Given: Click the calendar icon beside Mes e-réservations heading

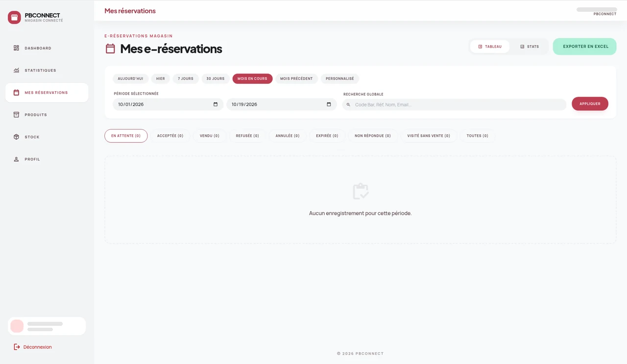Looking at the screenshot, I should coord(110,49).
